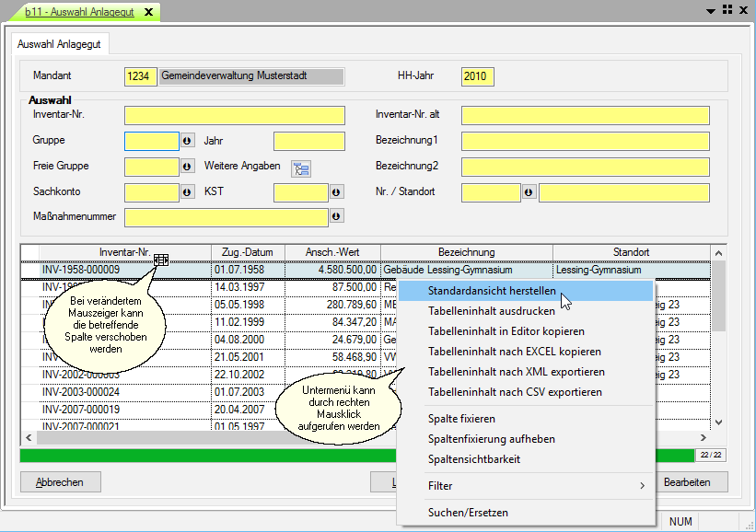The height and width of the screenshot is (532, 756).
Task: Click the window layout grid icon in title bar
Action: pos(727,9)
